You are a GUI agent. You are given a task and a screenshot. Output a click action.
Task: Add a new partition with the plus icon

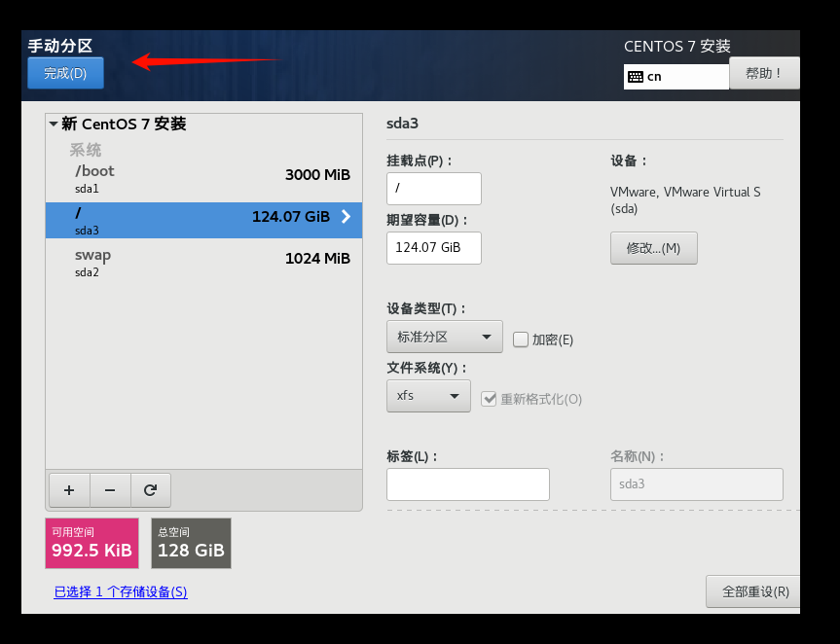click(68, 489)
